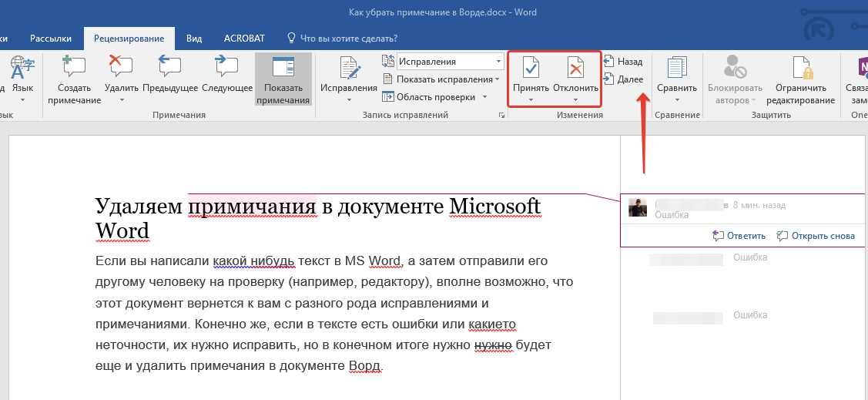Screen dimensions: 868x400
Task: Open the Рассылки ribbon tab
Action: [51, 38]
